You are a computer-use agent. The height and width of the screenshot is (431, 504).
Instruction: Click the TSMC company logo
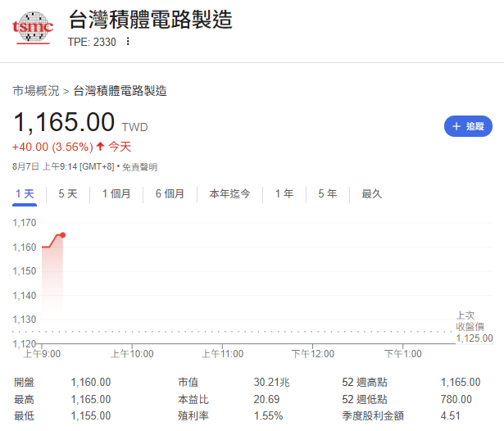(33, 28)
